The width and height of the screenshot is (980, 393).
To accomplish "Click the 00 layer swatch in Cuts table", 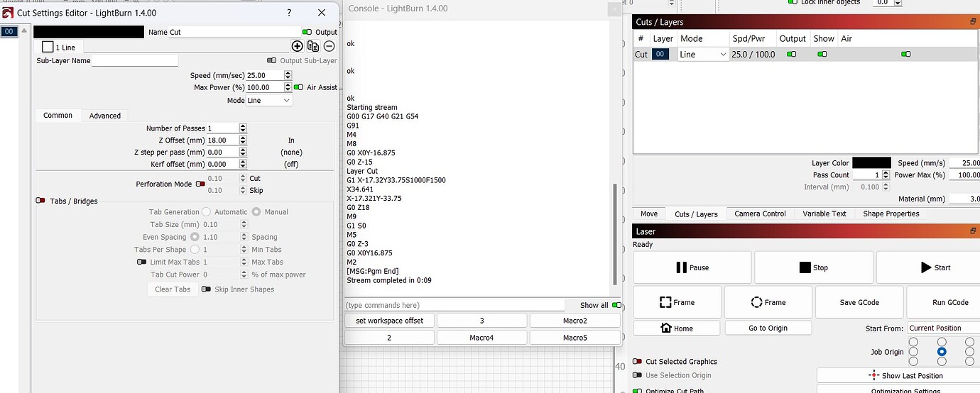I will coord(660,54).
